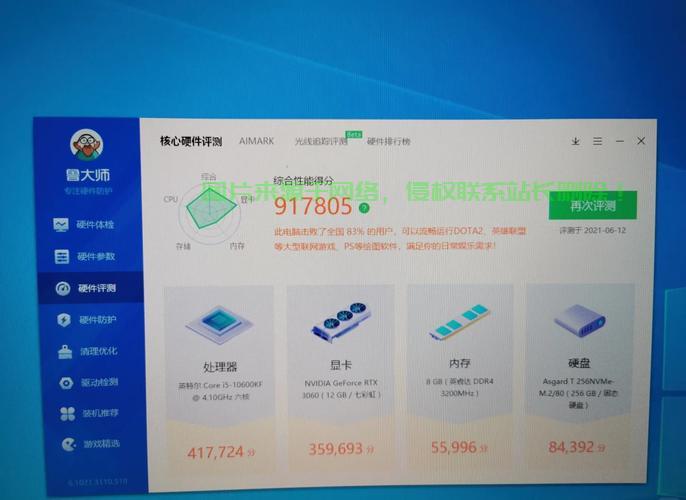
Task: Click the 处理器 card heading
Action: tap(220, 367)
